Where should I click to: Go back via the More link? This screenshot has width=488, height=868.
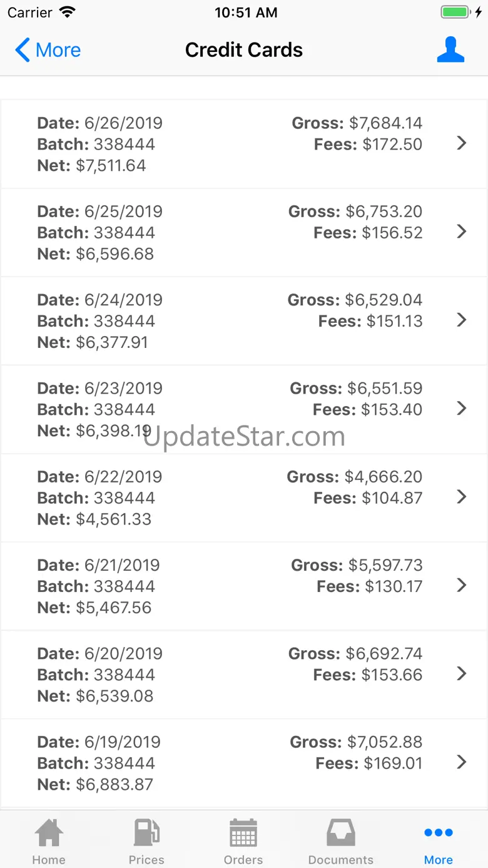coord(58,50)
